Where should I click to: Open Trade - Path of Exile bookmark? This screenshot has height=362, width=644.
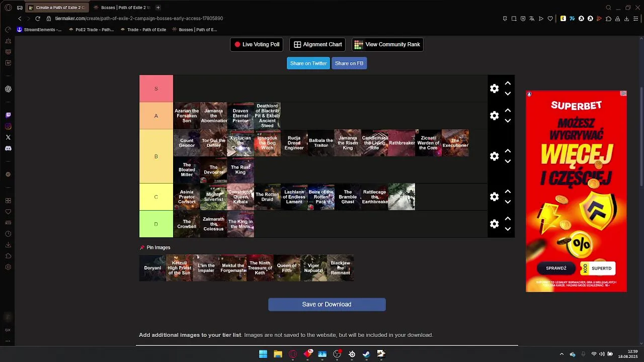click(x=143, y=30)
